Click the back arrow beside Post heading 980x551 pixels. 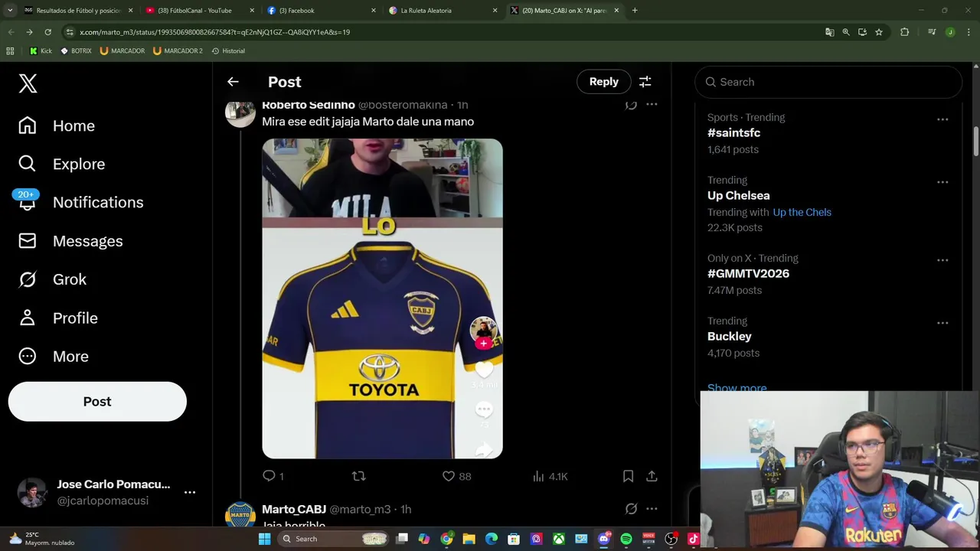[233, 82]
